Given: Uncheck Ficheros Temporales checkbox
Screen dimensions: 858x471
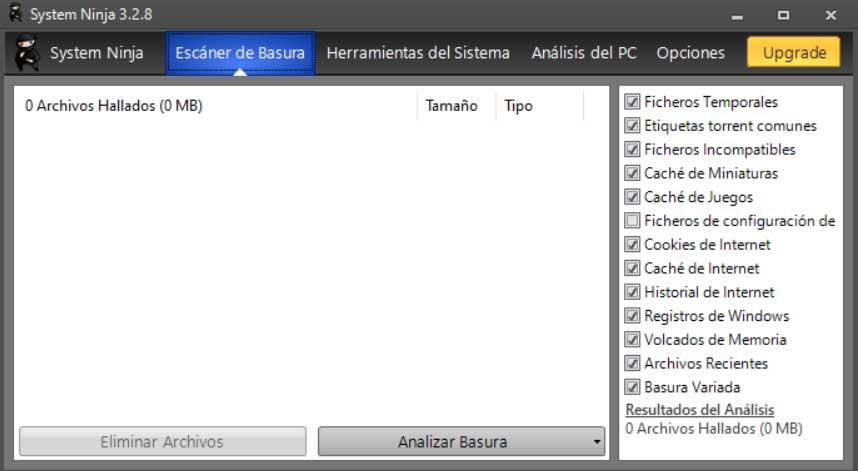Looking at the screenshot, I should pos(632,102).
